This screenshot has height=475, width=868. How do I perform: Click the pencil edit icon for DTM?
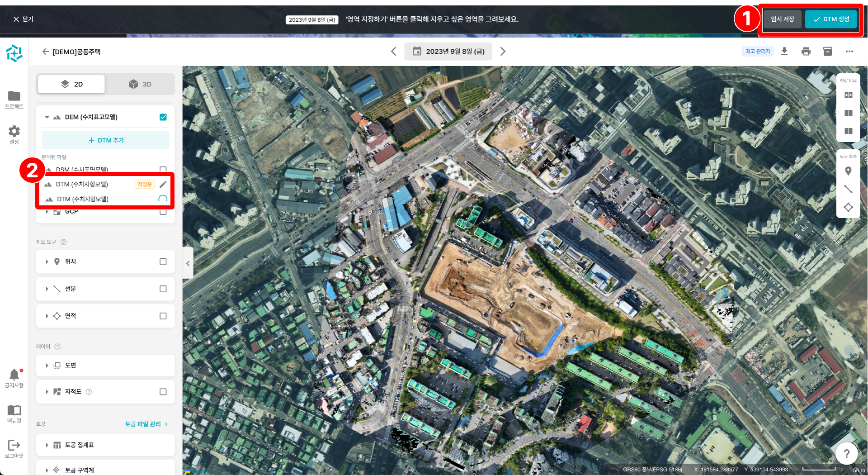163,184
